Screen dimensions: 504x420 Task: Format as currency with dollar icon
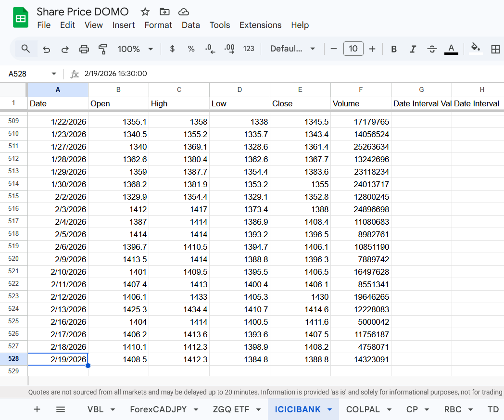(172, 49)
